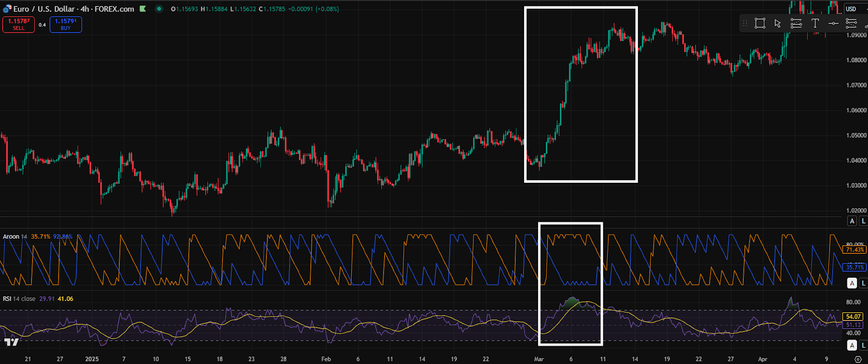The image size is (868, 364).
Task: Open chart settings gear at bottom right
Action: tap(858, 359)
